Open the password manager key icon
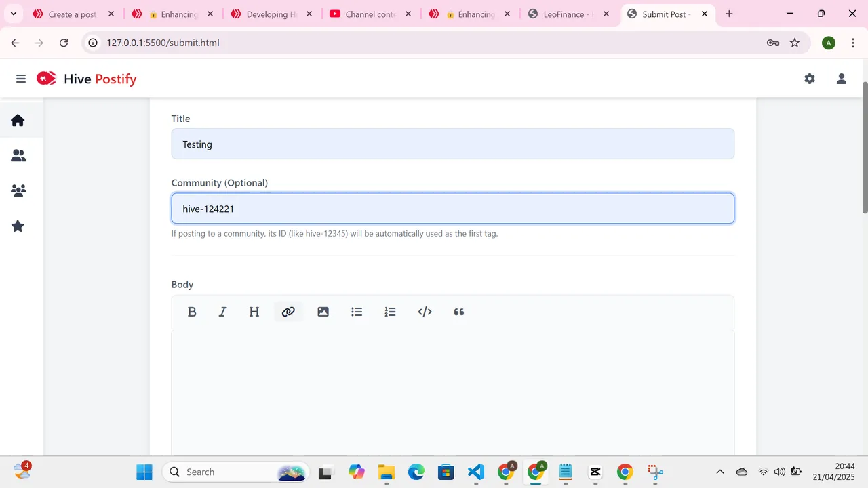Image resolution: width=868 pixels, height=488 pixels. point(773,43)
